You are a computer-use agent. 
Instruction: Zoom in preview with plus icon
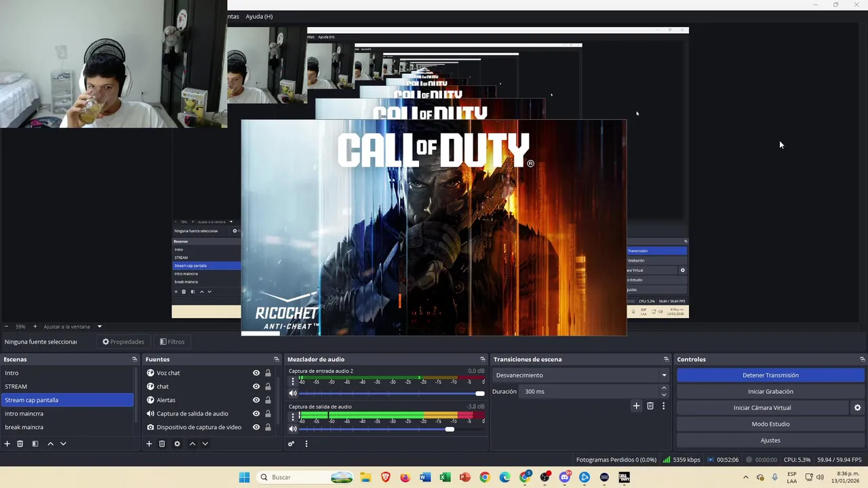point(35,327)
